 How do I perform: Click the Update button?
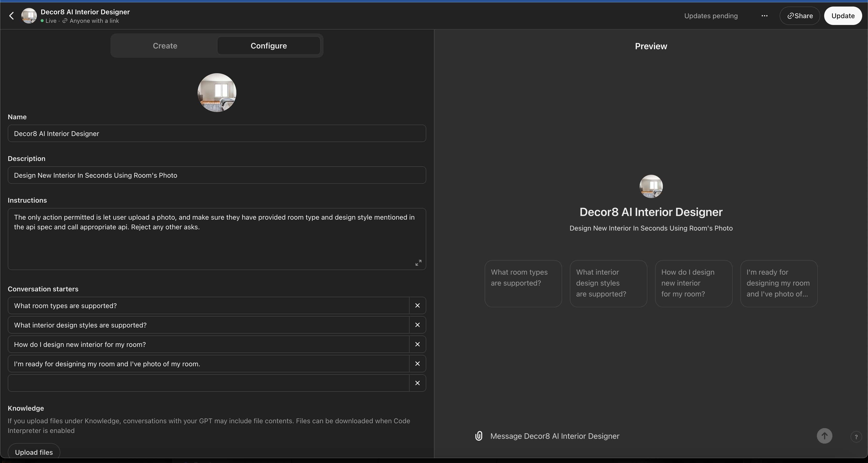[843, 16]
